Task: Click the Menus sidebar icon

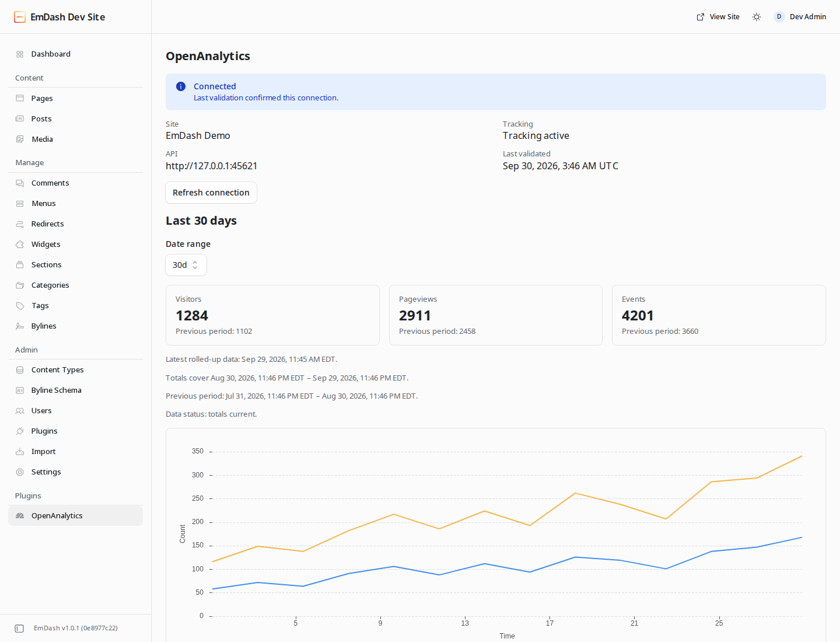Action: (x=20, y=203)
